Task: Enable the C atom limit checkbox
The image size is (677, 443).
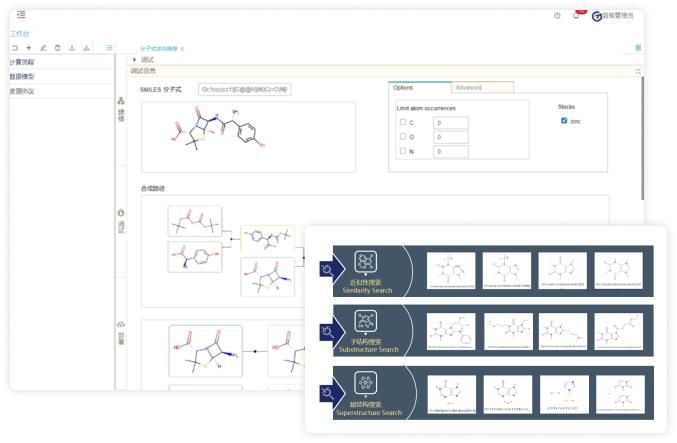Action: [x=403, y=122]
